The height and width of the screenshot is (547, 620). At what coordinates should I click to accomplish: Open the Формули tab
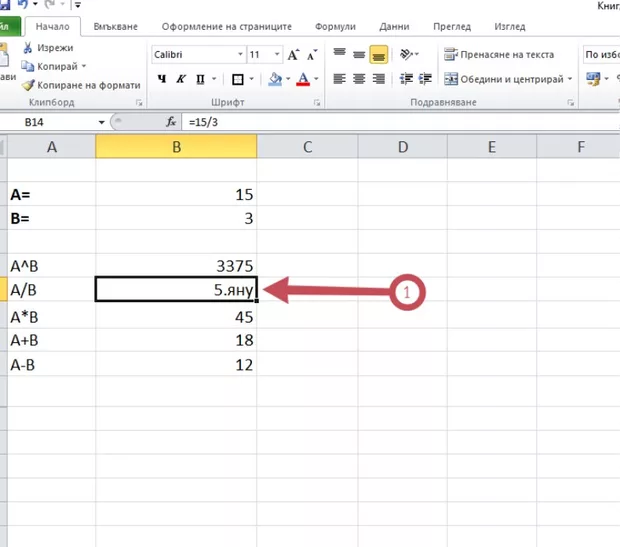(335, 26)
